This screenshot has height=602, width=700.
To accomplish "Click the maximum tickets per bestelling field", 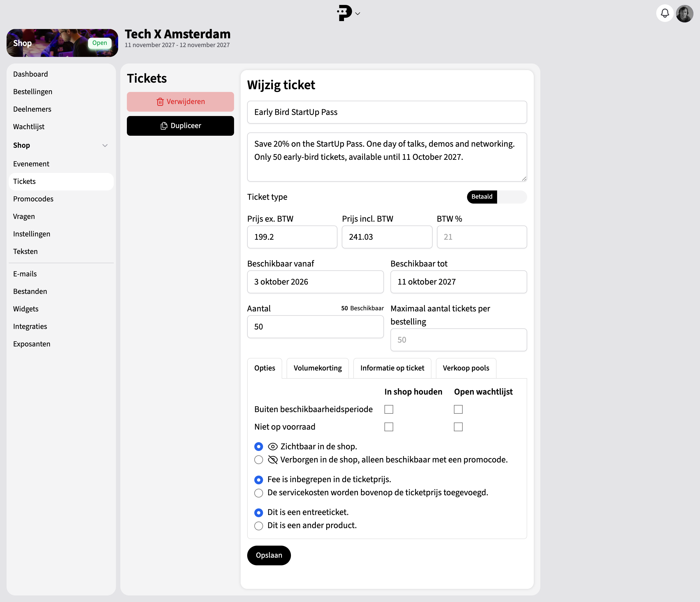I will tap(459, 340).
